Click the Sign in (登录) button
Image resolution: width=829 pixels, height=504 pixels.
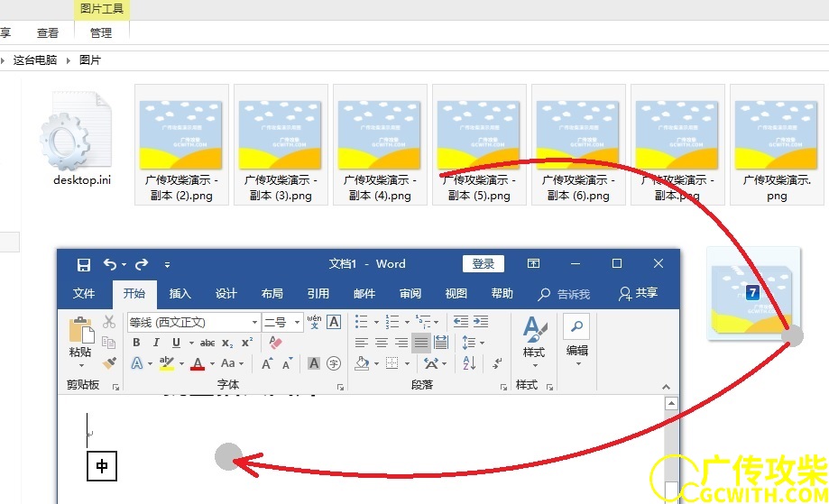tap(484, 264)
